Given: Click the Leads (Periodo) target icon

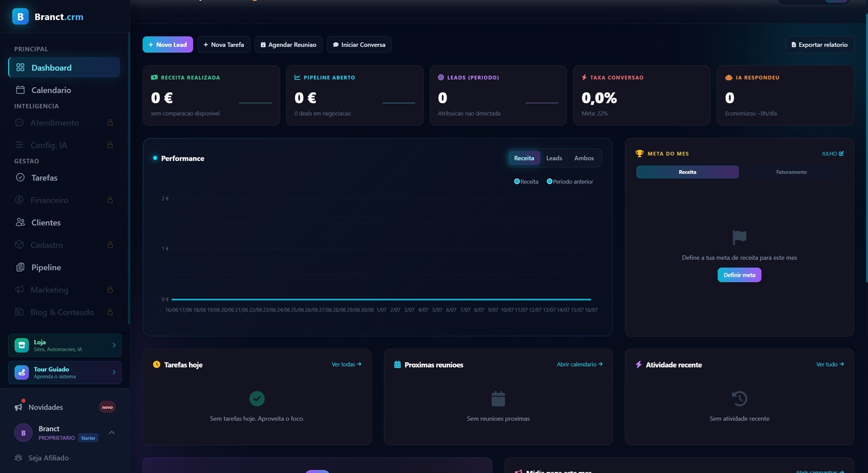Looking at the screenshot, I should 441,77.
